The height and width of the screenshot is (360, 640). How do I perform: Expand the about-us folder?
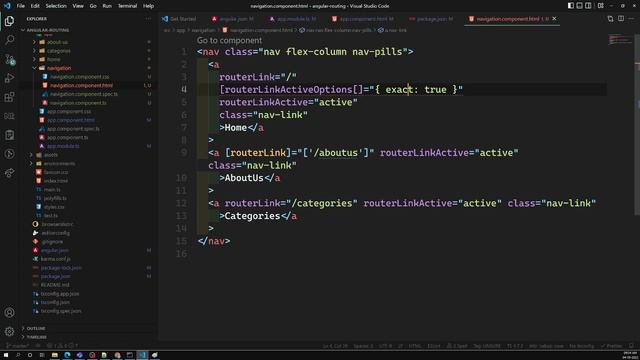point(57,42)
